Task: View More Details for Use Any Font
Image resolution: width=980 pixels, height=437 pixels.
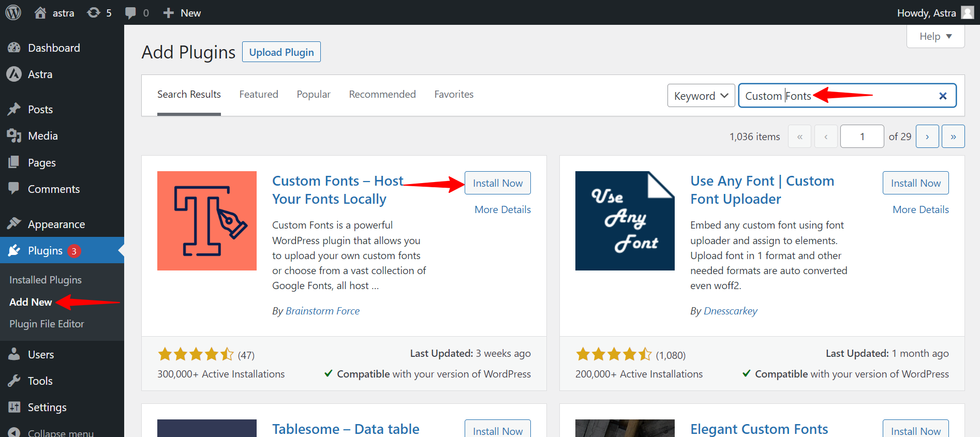Action: click(921, 209)
